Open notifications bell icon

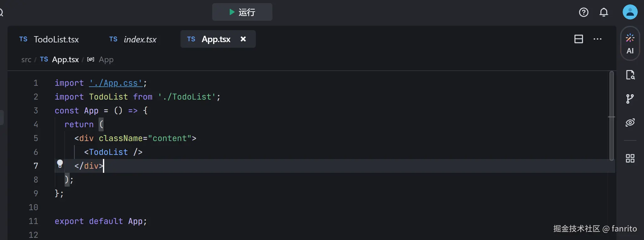(604, 12)
